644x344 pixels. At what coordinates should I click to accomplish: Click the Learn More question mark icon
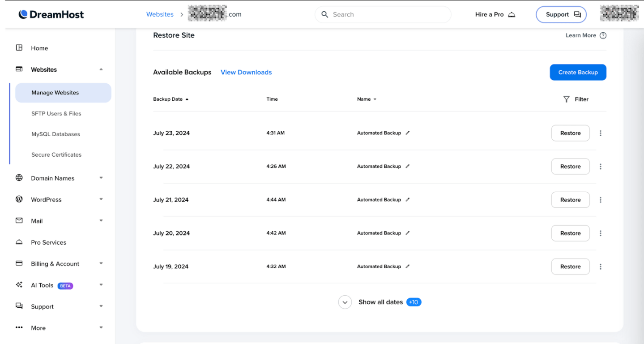603,35
